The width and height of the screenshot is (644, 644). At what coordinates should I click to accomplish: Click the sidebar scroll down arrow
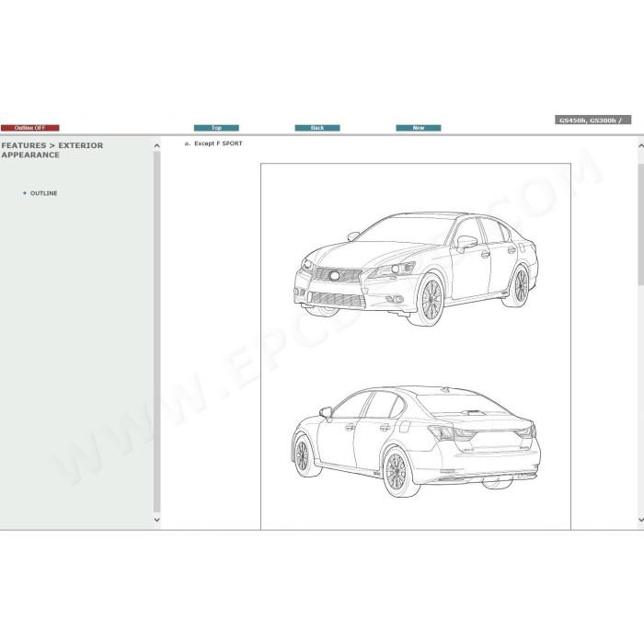pyautogui.click(x=157, y=519)
